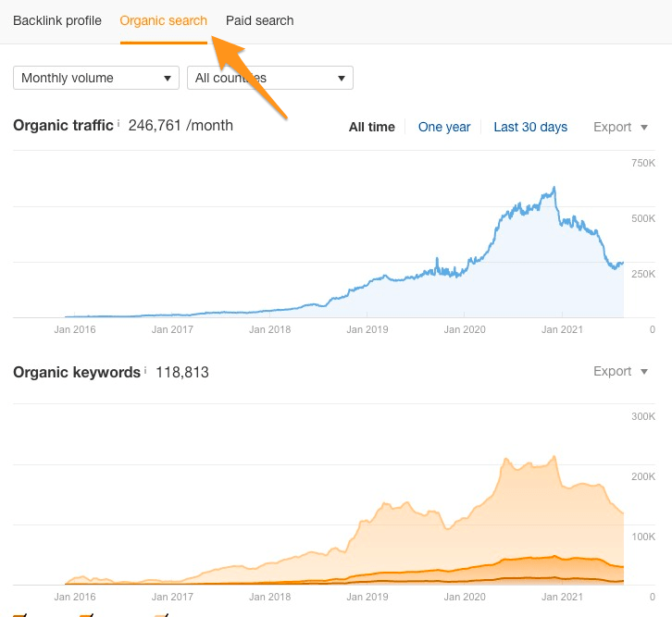Click the Organic keywords heading
The image size is (672, 617).
(x=77, y=372)
